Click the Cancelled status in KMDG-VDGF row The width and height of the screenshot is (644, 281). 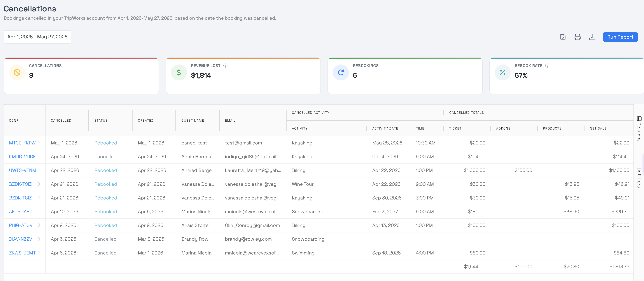(105, 157)
